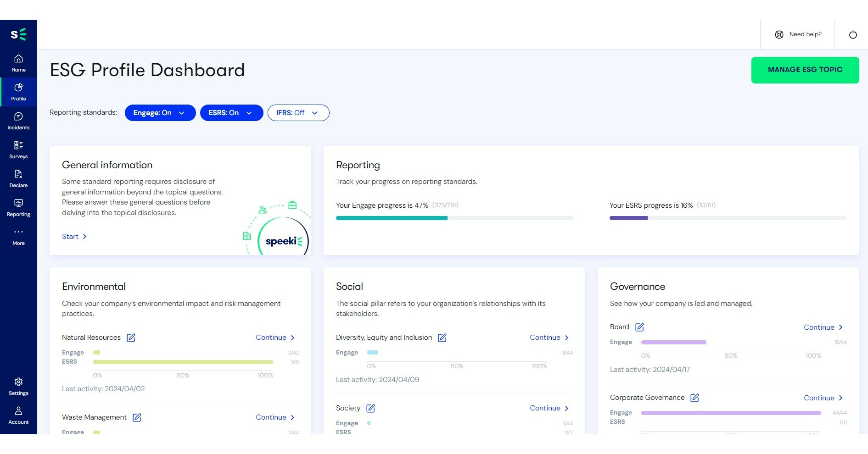Open the Declare section
This screenshot has width=868, height=454.
[18, 178]
